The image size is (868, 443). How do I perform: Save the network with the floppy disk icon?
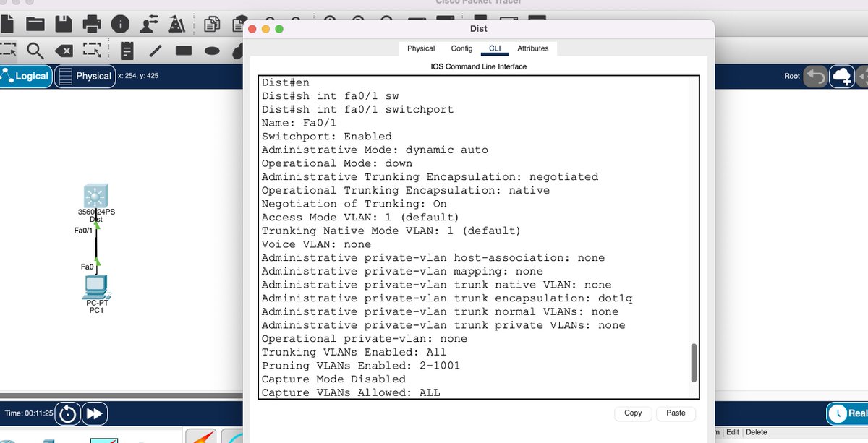(64, 25)
